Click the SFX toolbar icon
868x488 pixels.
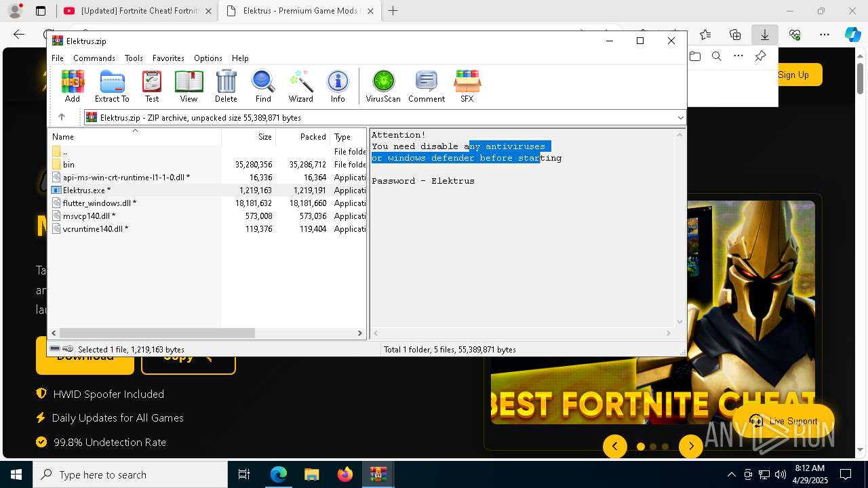467,86
